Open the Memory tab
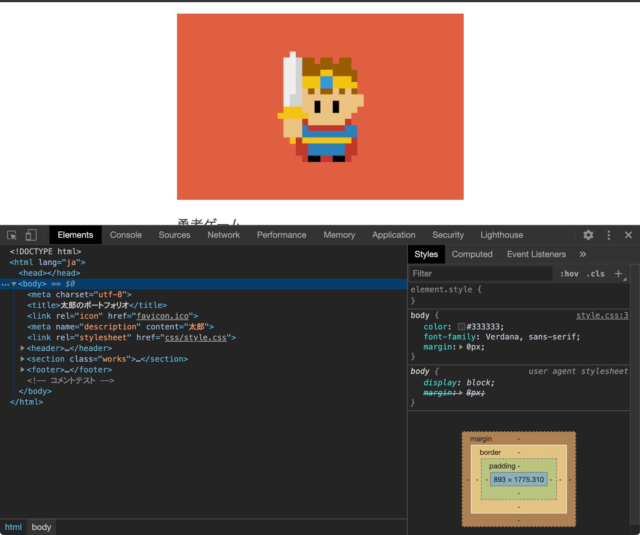Screen dimensions: 640x535 point(339,235)
